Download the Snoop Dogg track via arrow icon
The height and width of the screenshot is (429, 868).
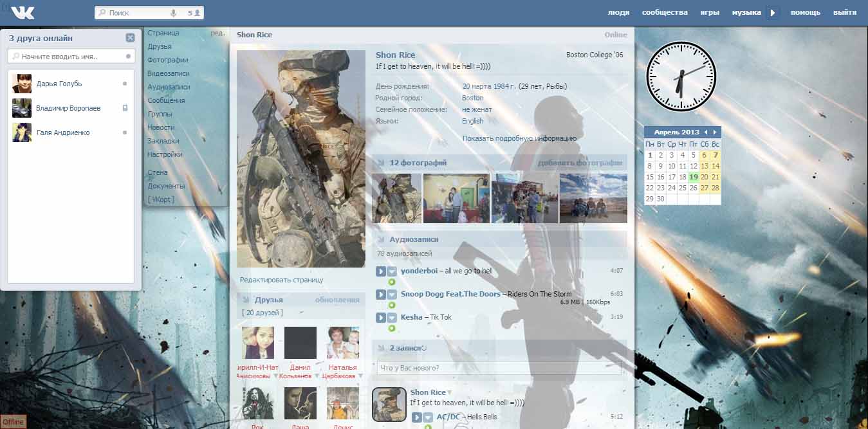[392, 295]
